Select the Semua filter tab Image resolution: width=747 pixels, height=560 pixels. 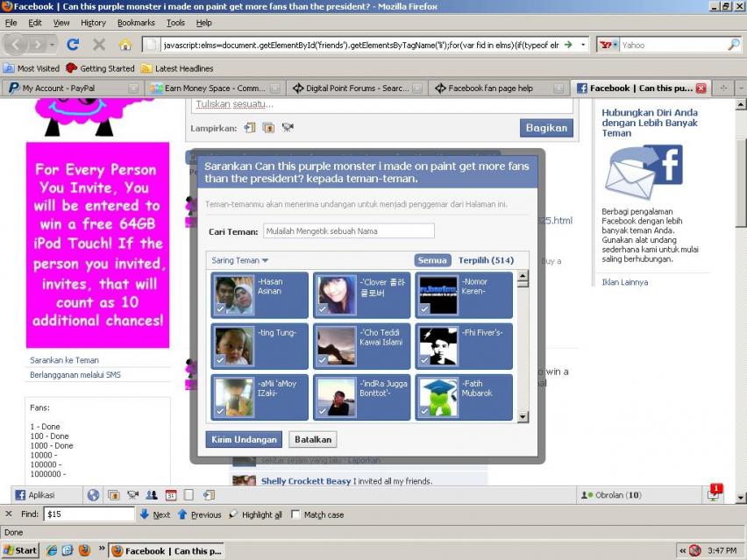(432, 260)
